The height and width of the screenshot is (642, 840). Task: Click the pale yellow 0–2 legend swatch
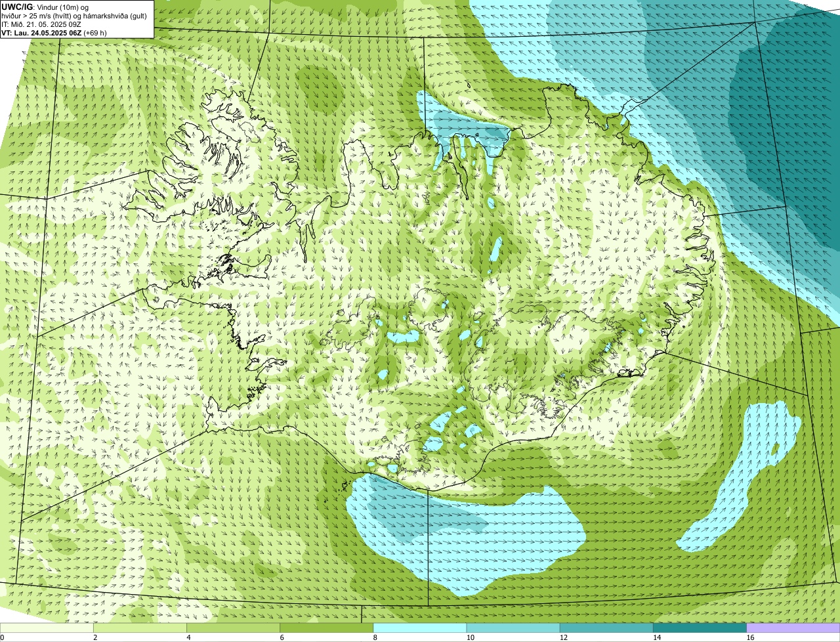click(47, 628)
